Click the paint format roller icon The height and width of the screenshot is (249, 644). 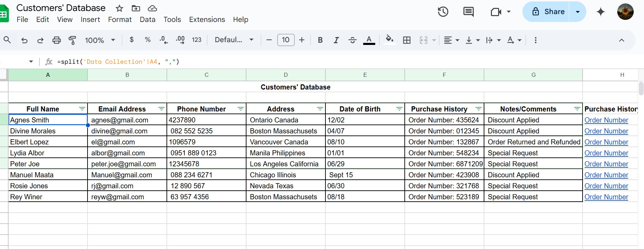point(72,40)
